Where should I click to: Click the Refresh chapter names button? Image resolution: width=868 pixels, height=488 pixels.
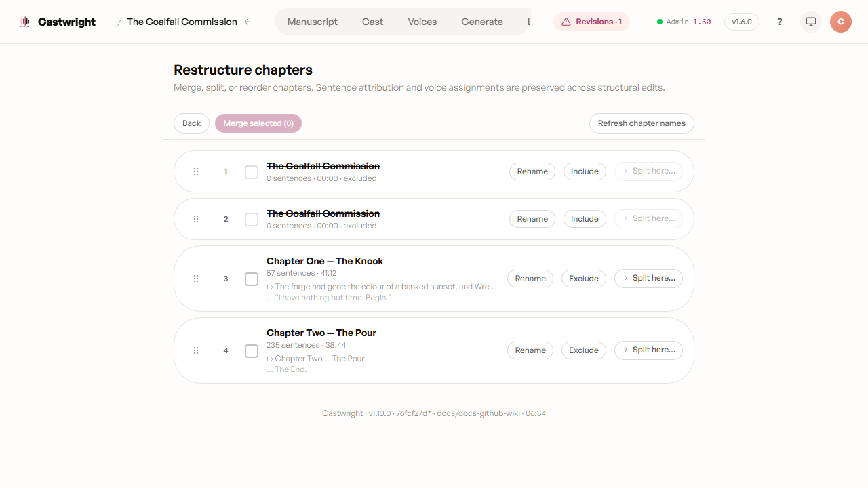tap(642, 123)
